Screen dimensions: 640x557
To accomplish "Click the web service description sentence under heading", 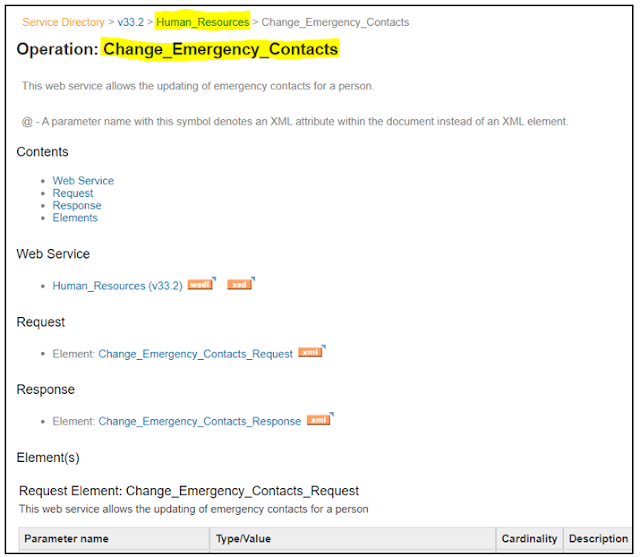I will tap(198, 86).
